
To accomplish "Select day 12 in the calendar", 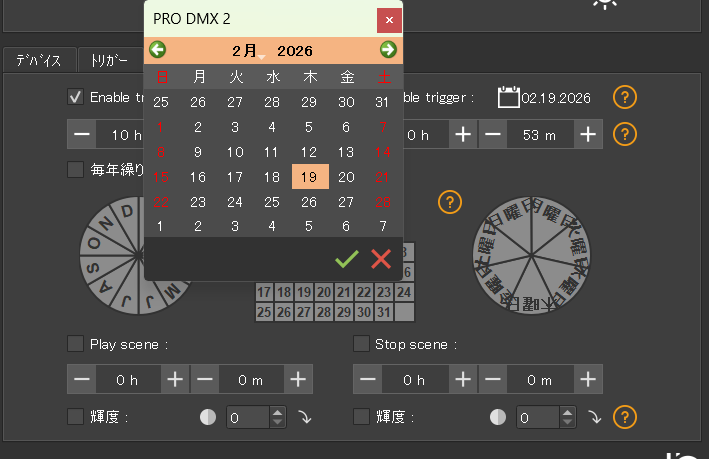I will 310,152.
